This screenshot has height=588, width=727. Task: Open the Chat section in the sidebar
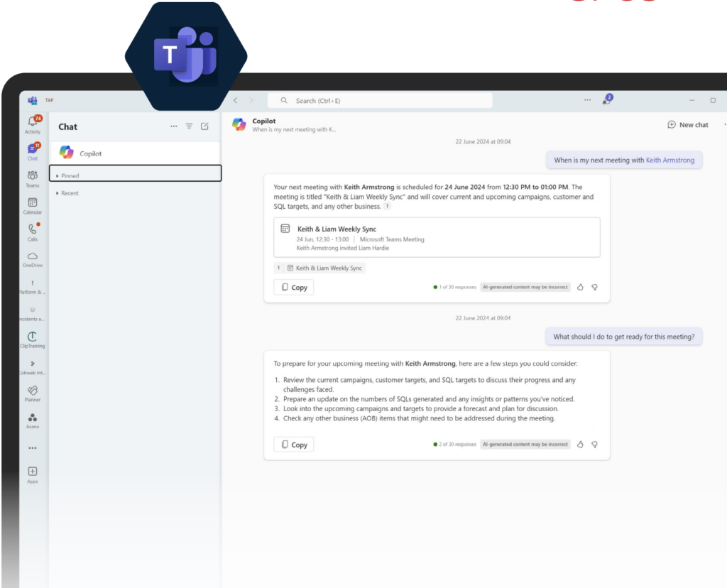(x=33, y=152)
